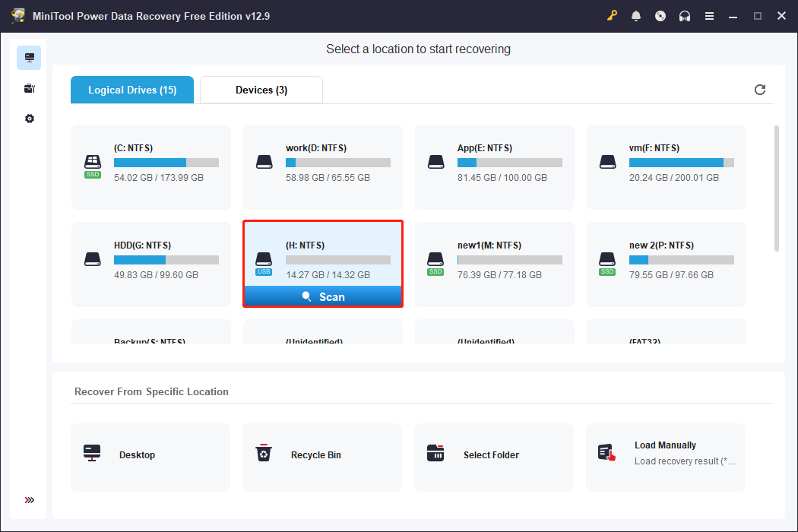Click C drive usage bar

[166, 163]
